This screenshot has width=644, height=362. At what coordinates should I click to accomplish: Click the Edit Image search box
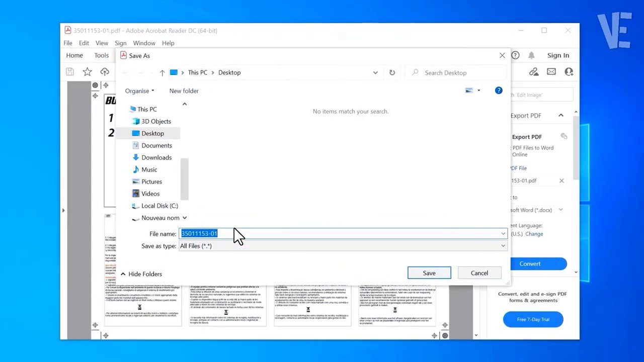click(542, 95)
